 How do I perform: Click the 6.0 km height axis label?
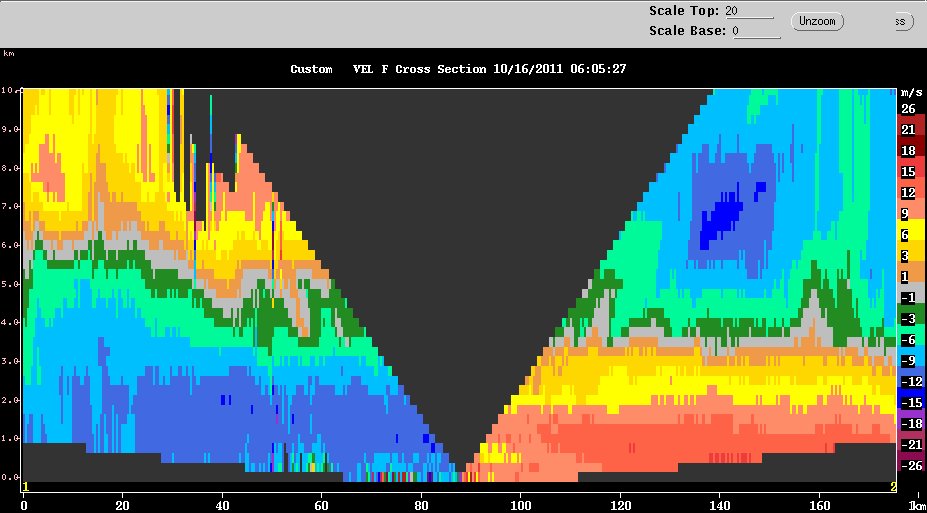[x=12, y=245]
